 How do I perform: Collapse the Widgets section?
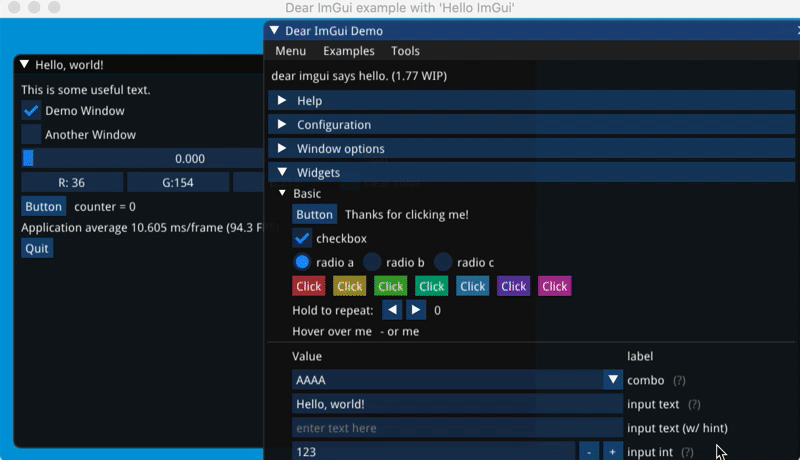[532, 172]
